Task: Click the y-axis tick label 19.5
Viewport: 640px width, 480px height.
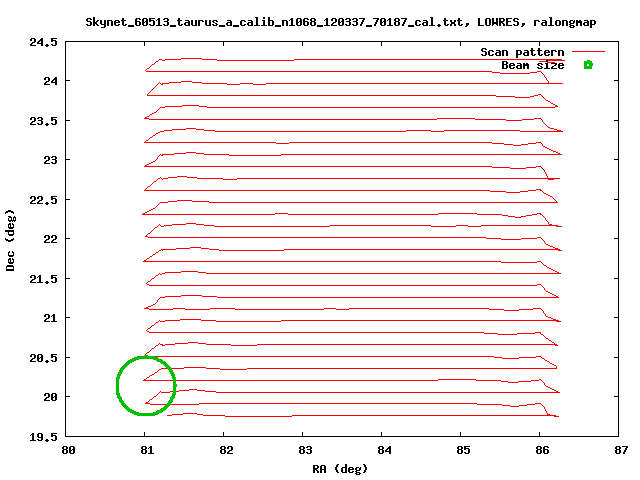Action: coord(44,437)
